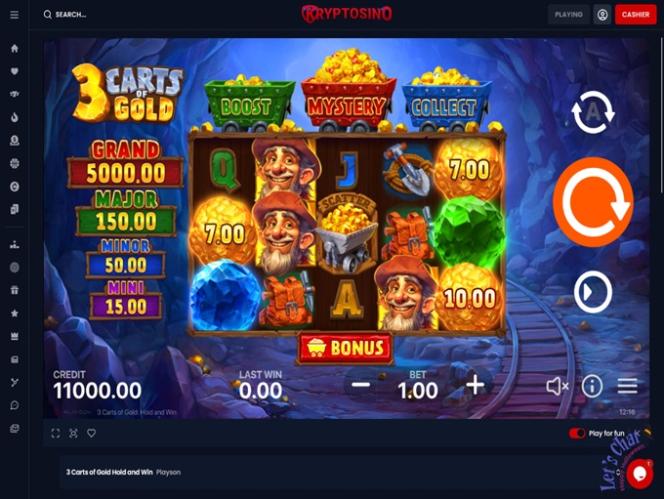Image resolution: width=664 pixels, height=499 pixels.
Task: Open the game info icon
Action: click(592, 386)
